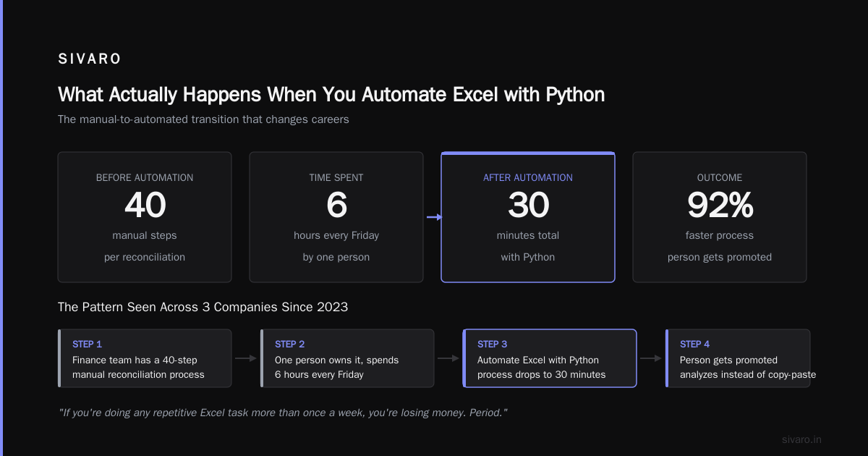
Task: Click 'per reconciliation' text
Action: [x=145, y=257]
